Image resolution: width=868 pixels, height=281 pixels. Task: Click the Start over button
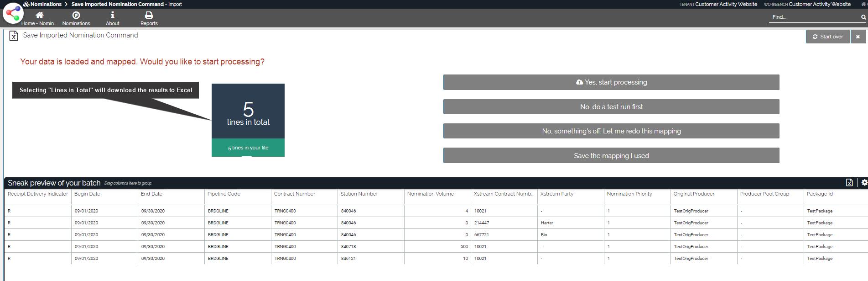(827, 37)
